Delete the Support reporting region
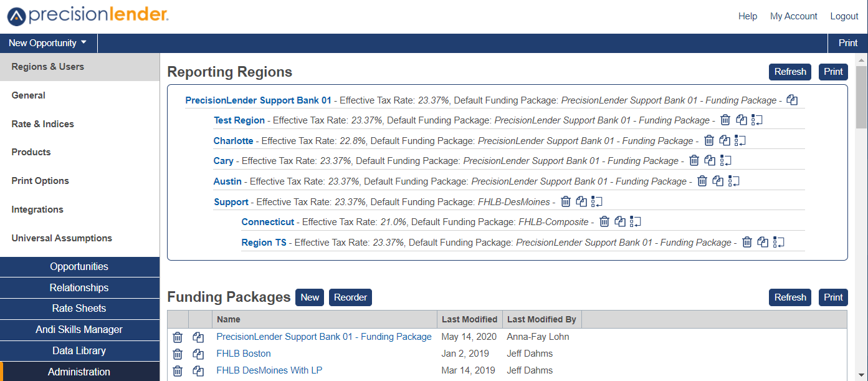868x381 pixels. tap(566, 201)
